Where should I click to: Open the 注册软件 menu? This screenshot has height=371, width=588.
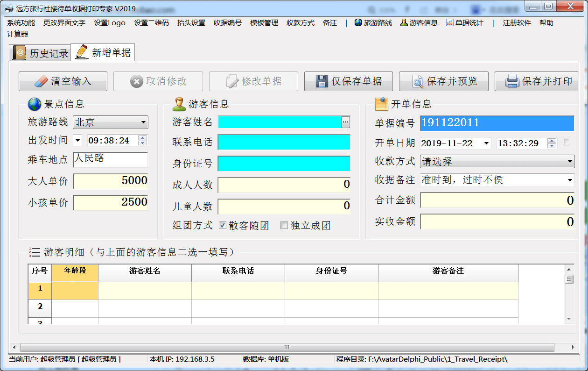pyautogui.click(x=517, y=22)
